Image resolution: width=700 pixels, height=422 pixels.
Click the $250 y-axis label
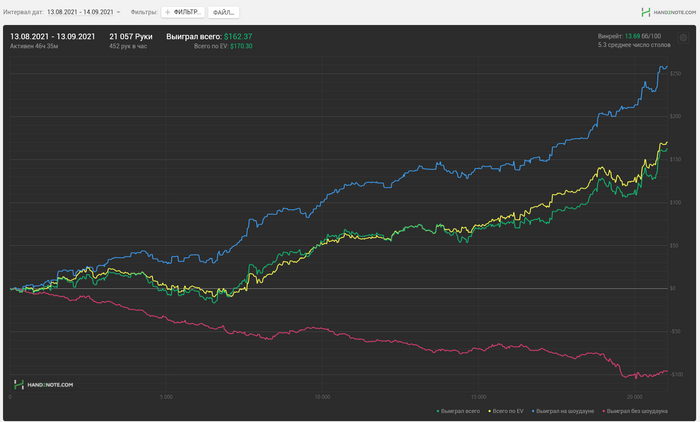pyautogui.click(x=675, y=74)
